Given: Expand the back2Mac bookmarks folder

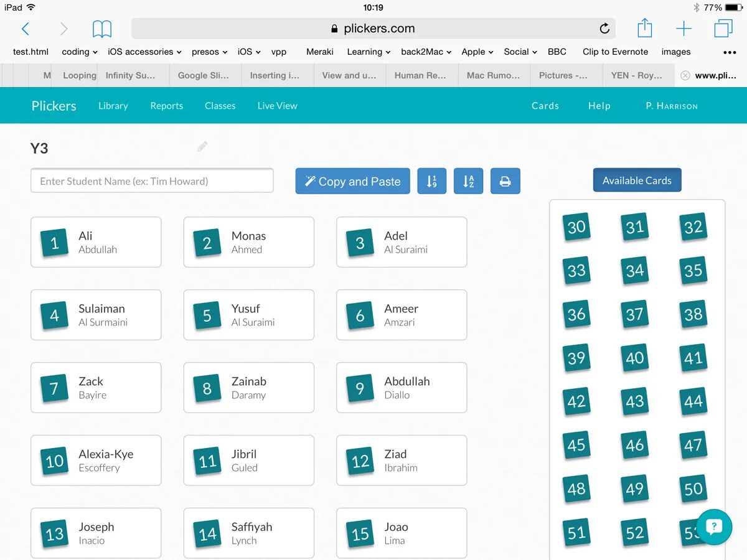Looking at the screenshot, I should pos(426,52).
